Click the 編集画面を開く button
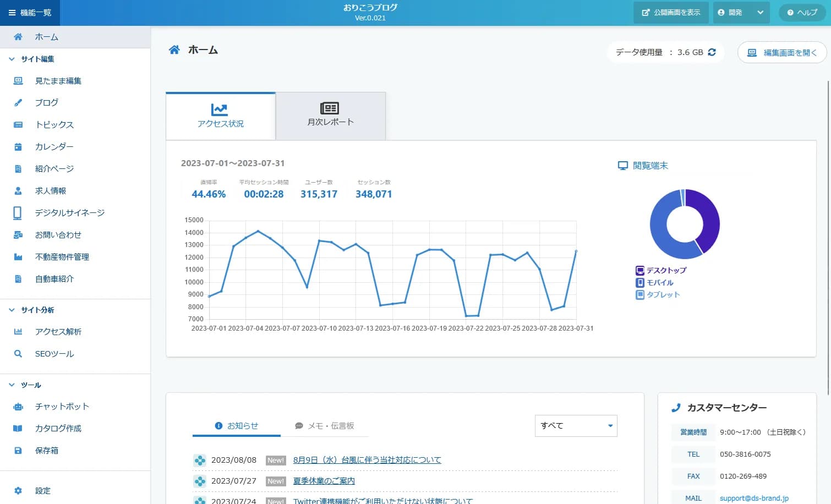This screenshot has height=504, width=831. click(x=782, y=53)
